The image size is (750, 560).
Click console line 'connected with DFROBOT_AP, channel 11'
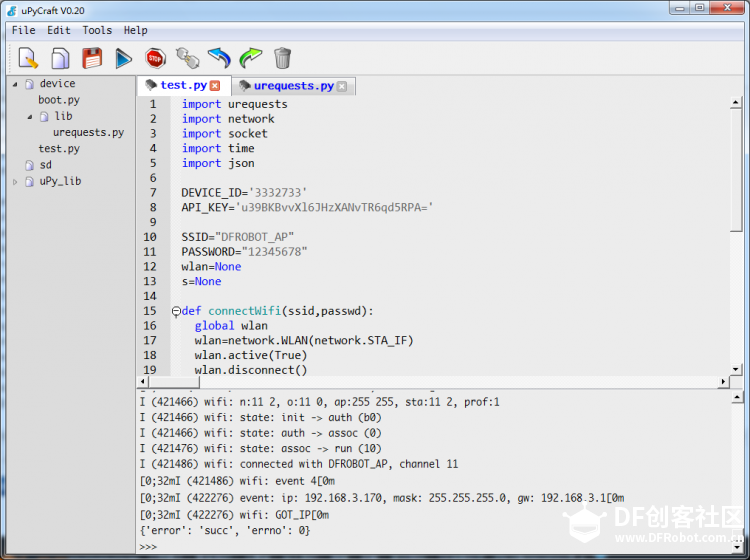pyautogui.click(x=299, y=464)
